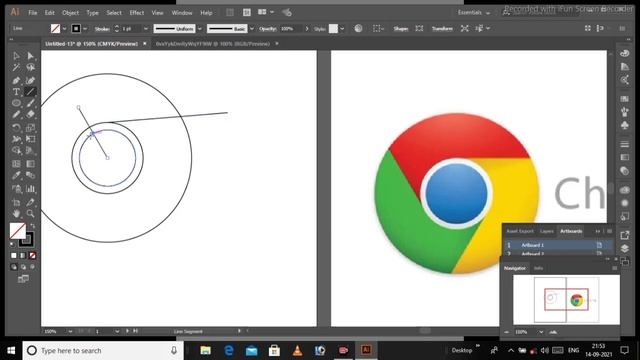Select the Magic Wand tool
The height and width of the screenshot is (360, 640).
click(16, 67)
